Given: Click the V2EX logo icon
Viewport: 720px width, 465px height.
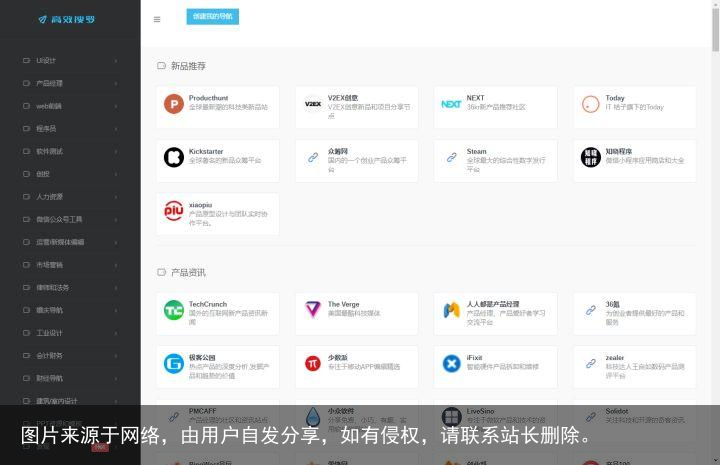Looking at the screenshot, I should (313, 104).
